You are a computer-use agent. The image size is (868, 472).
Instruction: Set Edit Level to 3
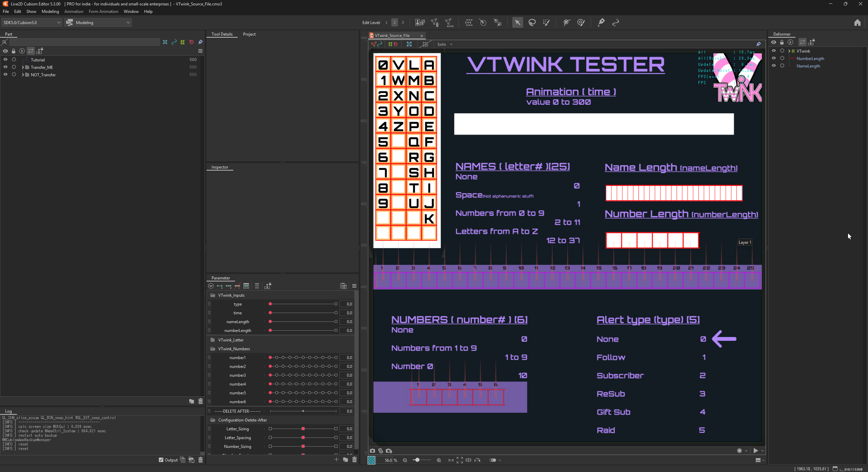click(403, 22)
